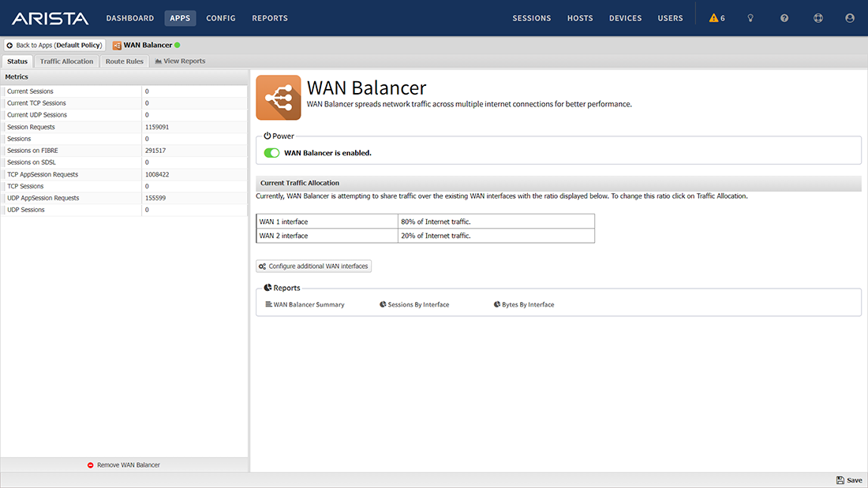Disable the WAN Balancer power toggle
This screenshot has width=868, height=488.
271,153
